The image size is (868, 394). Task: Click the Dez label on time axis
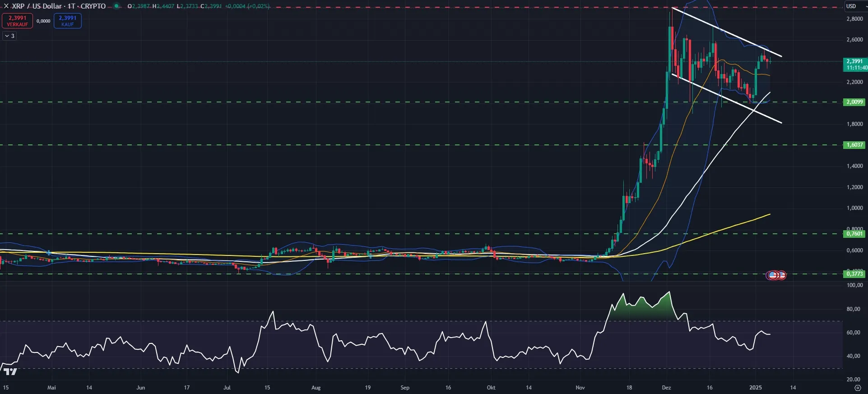pyautogui.click(x=666, y=388)
